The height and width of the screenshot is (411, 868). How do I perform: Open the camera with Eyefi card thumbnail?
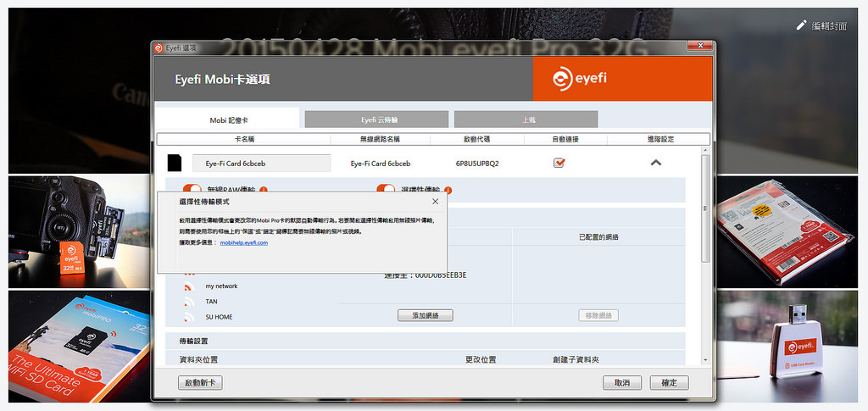pos(79,232)
